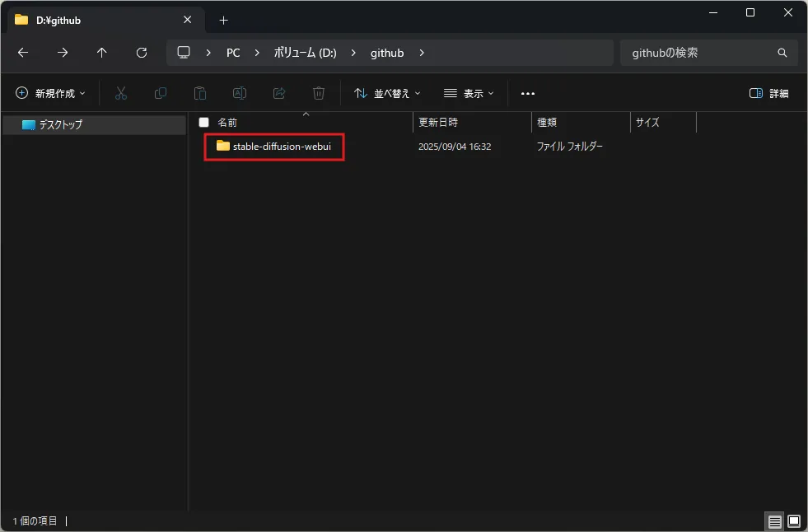Open the 並べ替え sort dropdown
Viewport: 808px width, 532px height.
[x=387, y=93]
